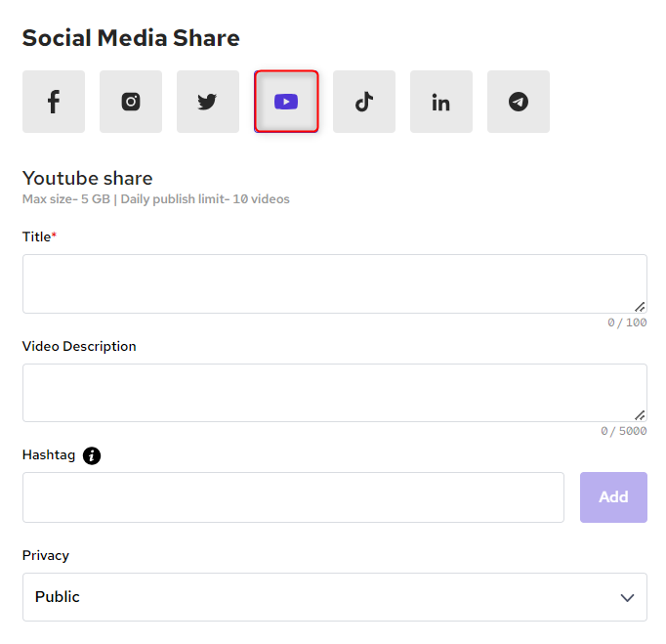The height and width of the screenshot is (644, 666).
Task: Select the Facebook share icon
Action: [54, 102]
